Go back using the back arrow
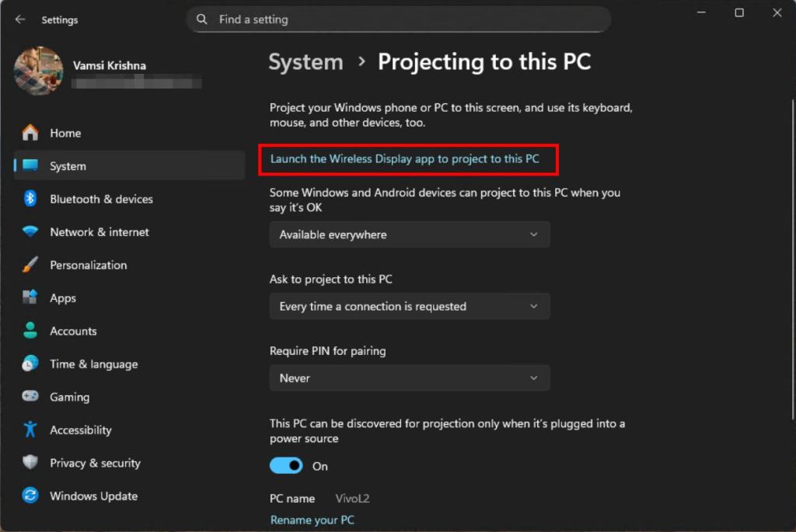Screen dimensions: 796x532 (x=20, y=19)
